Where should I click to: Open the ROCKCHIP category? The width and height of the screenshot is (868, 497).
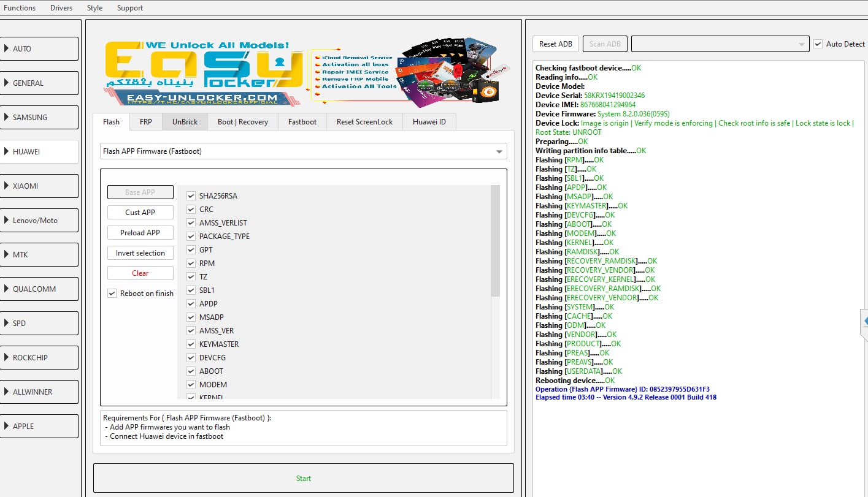[x=39, y=357]
